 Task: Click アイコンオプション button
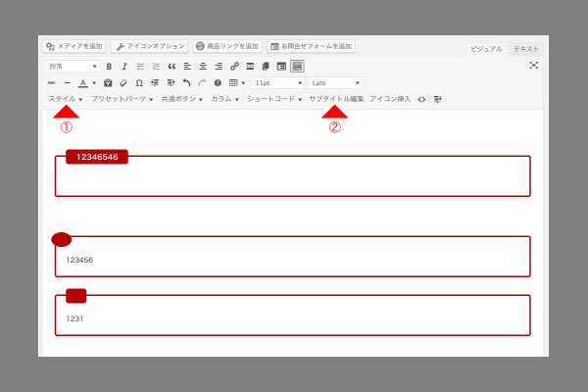pos(150,46)
